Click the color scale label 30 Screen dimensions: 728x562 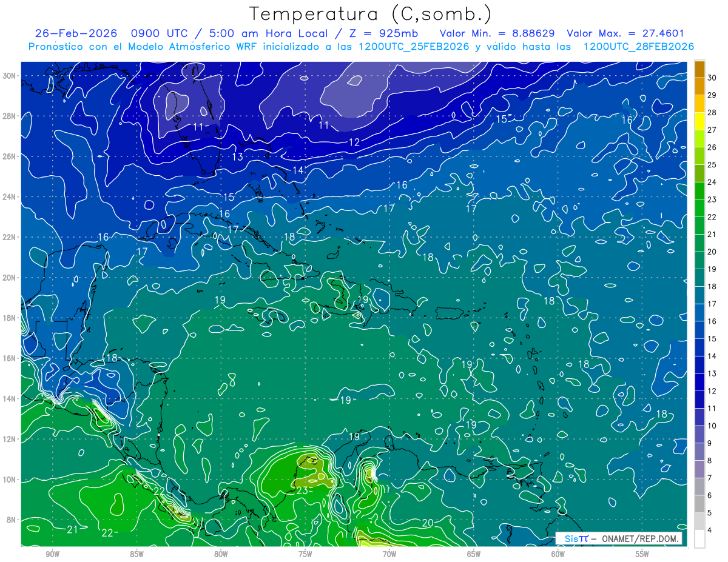(712, 78)
